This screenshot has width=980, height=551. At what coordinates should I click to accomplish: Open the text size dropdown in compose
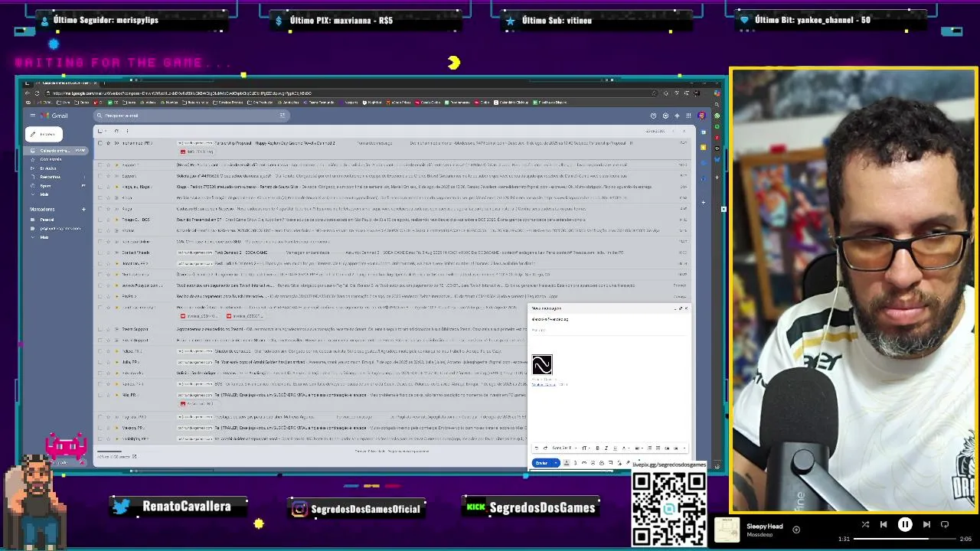coord(586,448)
